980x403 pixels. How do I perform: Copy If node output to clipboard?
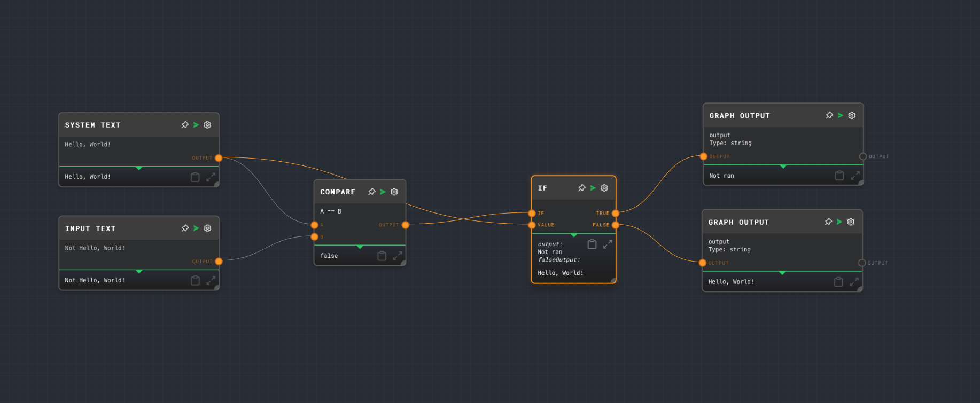[x=592, y=244]
